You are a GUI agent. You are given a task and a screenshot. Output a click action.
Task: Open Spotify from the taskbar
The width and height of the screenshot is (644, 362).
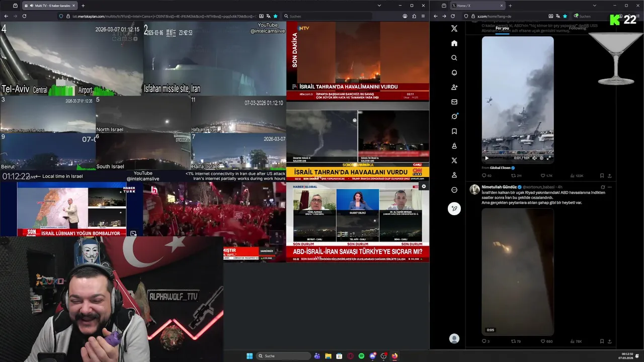point(361,356)
